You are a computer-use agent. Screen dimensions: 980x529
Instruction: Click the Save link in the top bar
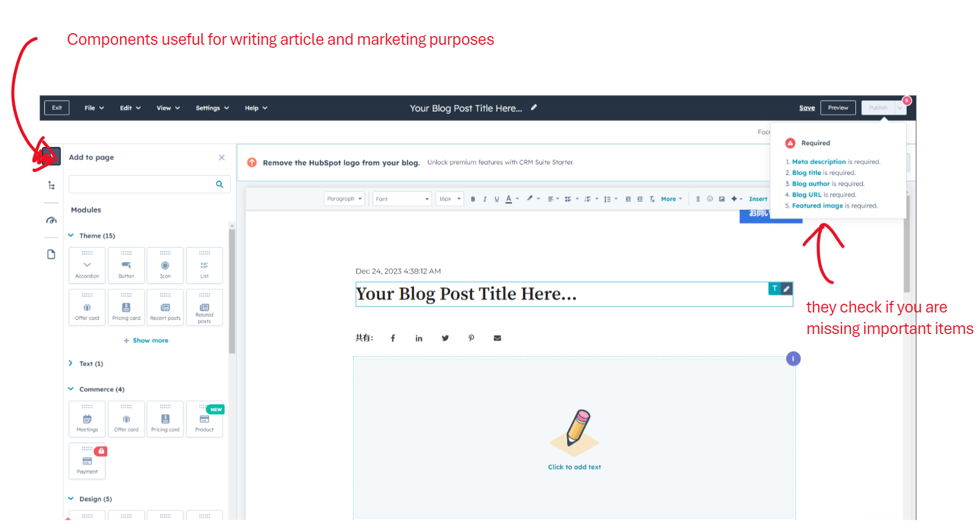(x=807, y=108)
